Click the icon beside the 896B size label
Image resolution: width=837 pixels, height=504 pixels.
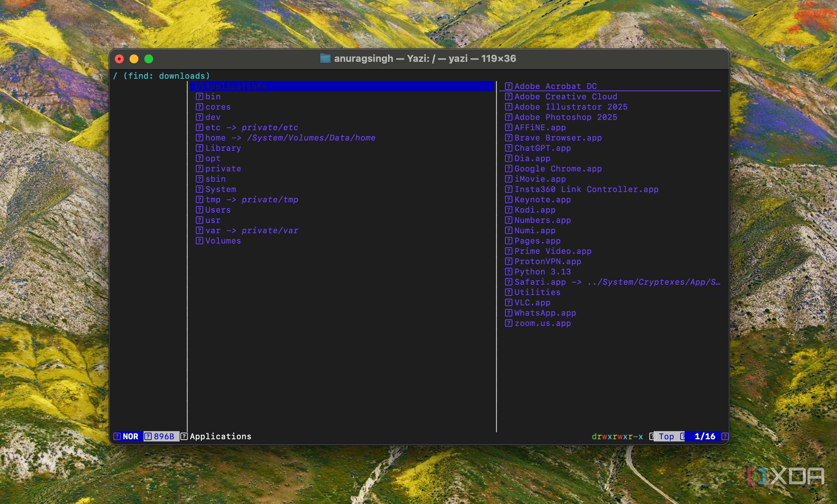(148, 436)
